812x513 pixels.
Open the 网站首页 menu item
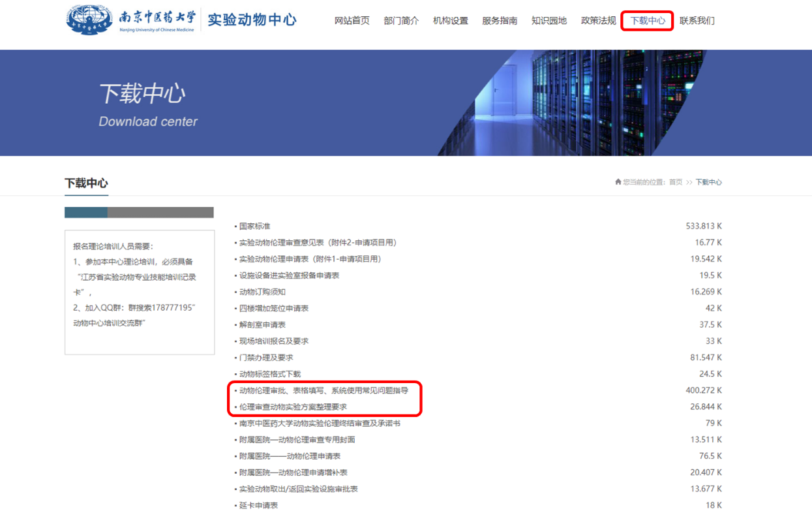pyautogui.click(x=352, y=21)
